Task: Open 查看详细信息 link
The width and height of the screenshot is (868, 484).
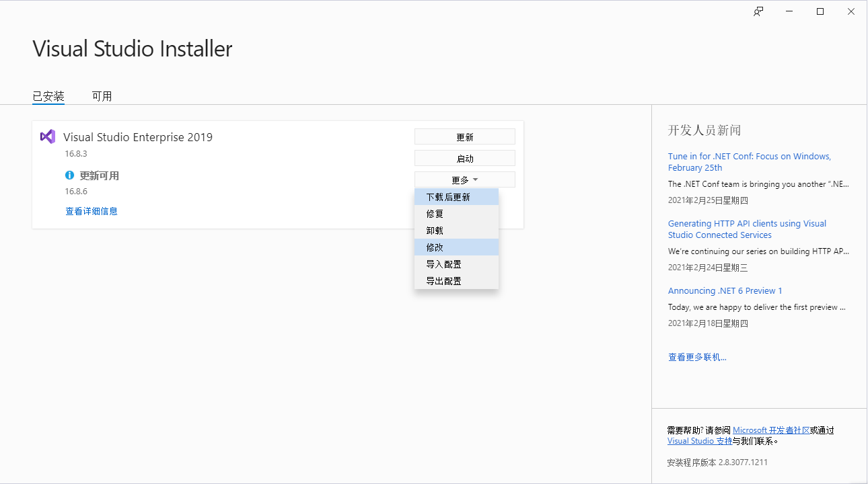Action: [91, 210]
